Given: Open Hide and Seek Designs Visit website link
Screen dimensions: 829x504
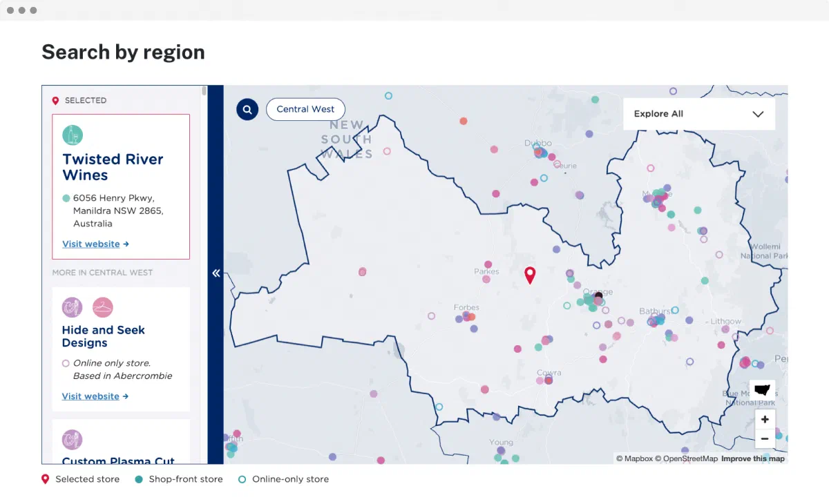Looking at the screenshot, I should coord(95,396).
